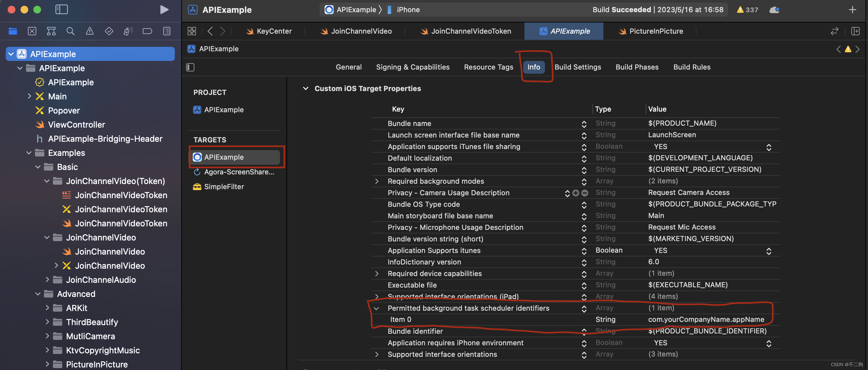Run the project with the play button
The height and width of the screenshot is (370, 868).
click(164, 10)
